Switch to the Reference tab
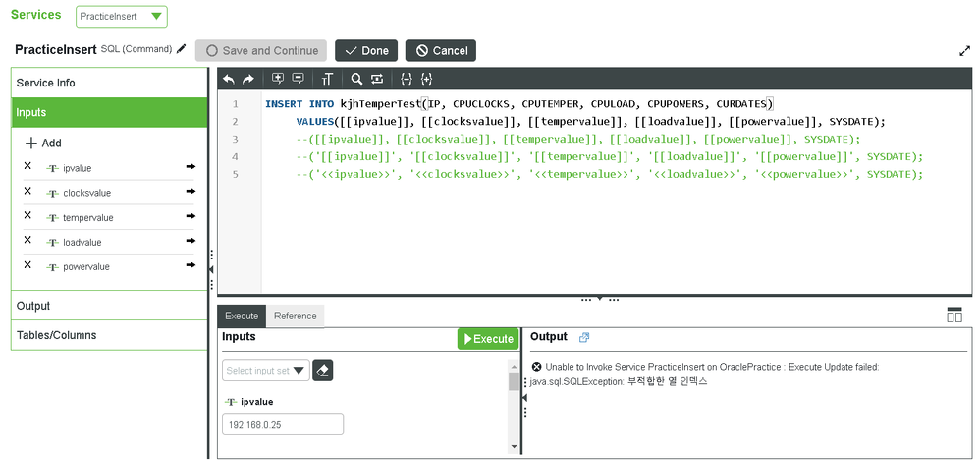980x461 pixels. (296, 316)
